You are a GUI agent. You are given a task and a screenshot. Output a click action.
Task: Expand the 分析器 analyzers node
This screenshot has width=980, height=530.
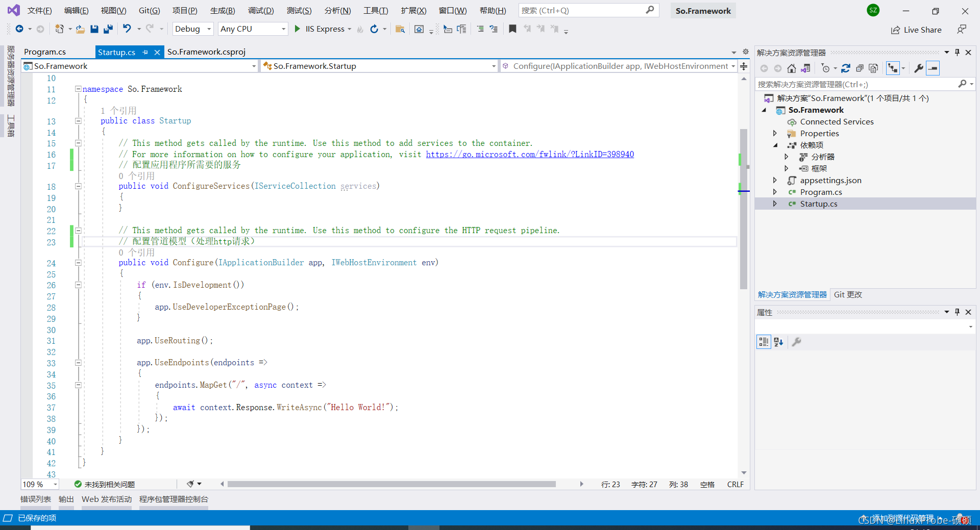coord(786,157)
